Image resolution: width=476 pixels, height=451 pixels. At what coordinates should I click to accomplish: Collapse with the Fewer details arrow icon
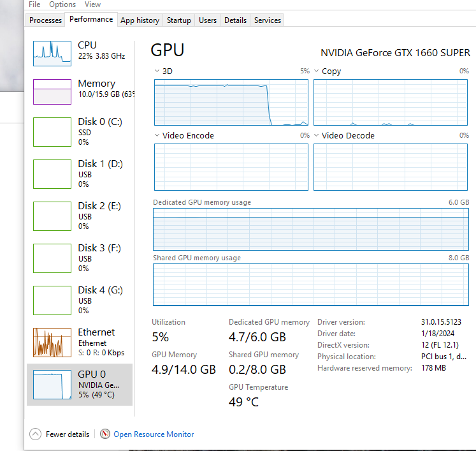[35, 434]
